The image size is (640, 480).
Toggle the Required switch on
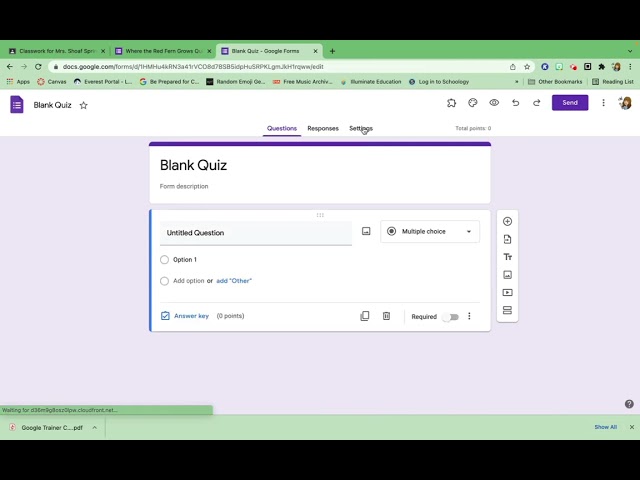click(451, 317)
